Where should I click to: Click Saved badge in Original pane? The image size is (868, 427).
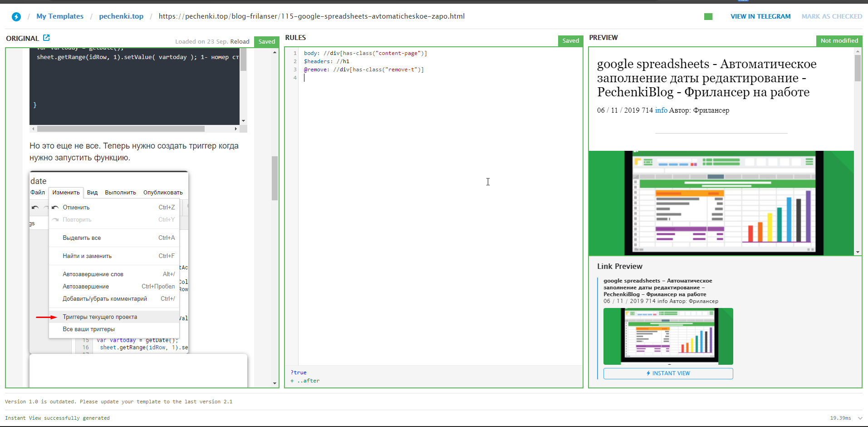[x=267, y=41]
